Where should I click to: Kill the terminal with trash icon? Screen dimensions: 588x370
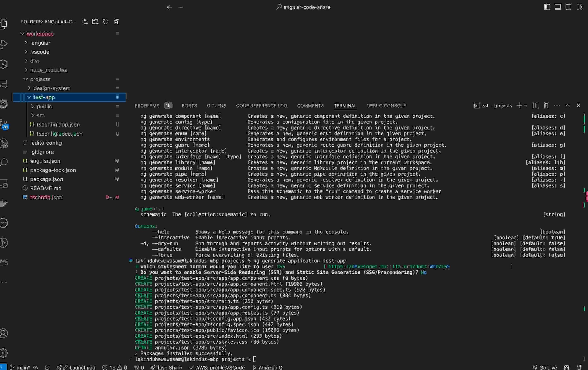pyautogui.click(x=546, y=105)
